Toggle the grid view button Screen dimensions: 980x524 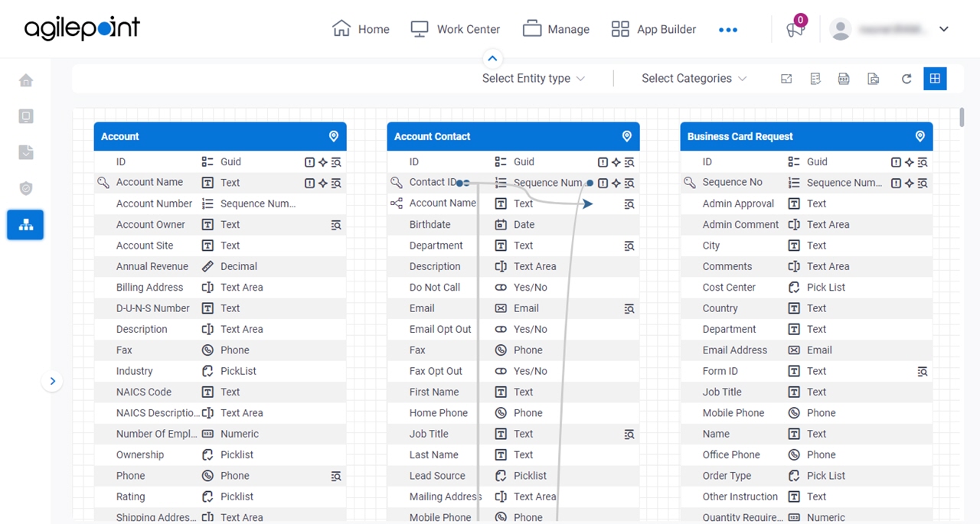[x=935, y=78]
